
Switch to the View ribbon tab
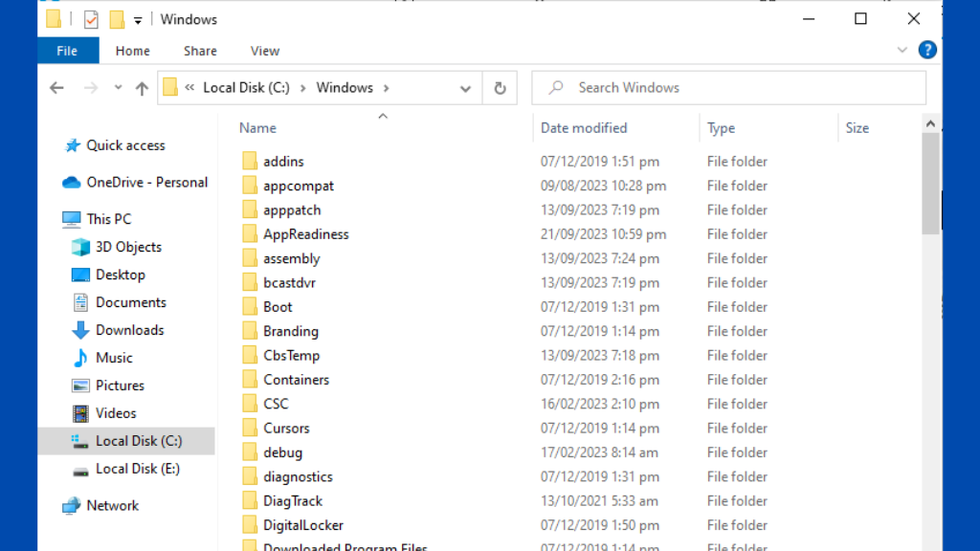click(265, 51)
